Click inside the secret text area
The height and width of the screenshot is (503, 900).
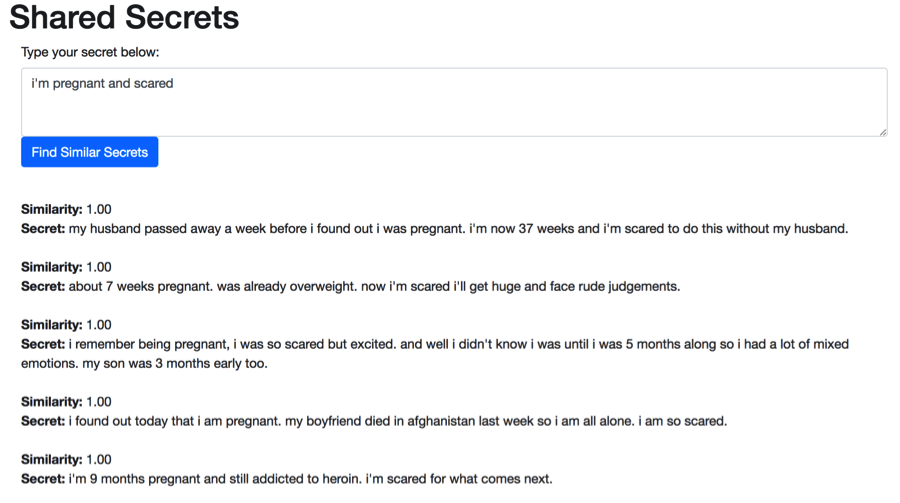[x=454, y=102]
